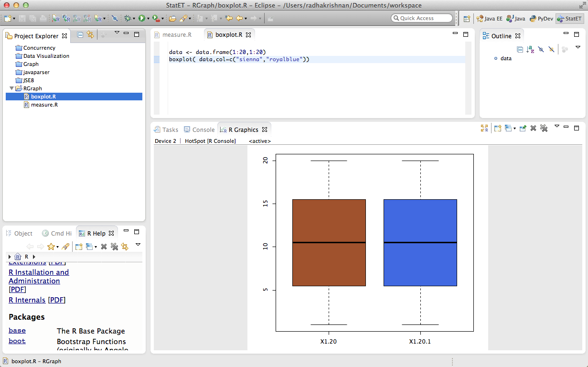
Task: Click the sienna-colored boxplot box
Action: [329, 243]
